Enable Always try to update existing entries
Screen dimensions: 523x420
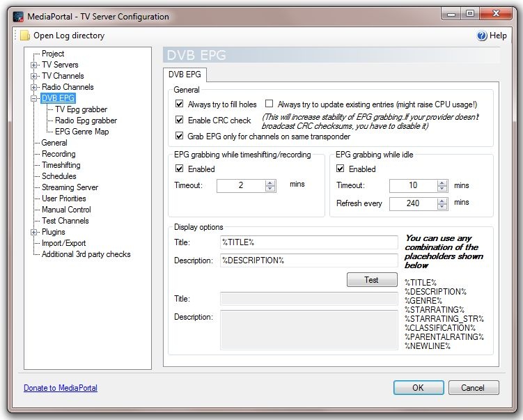270,104
